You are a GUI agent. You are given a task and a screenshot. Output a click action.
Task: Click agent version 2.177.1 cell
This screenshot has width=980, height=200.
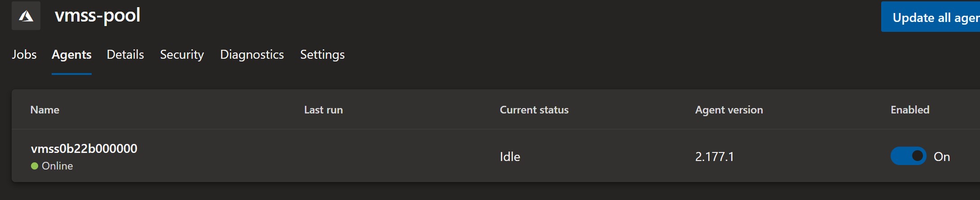pos(715,157)
